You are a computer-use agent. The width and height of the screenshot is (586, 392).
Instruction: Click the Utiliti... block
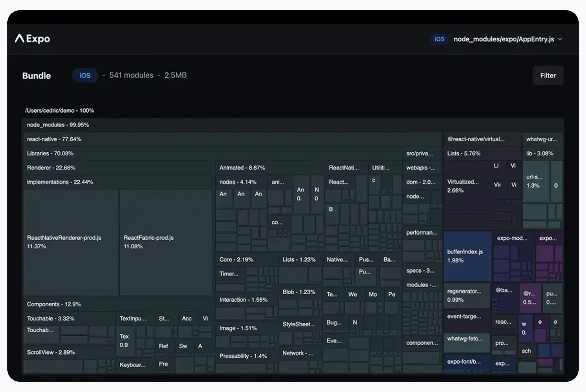[385, 168]
